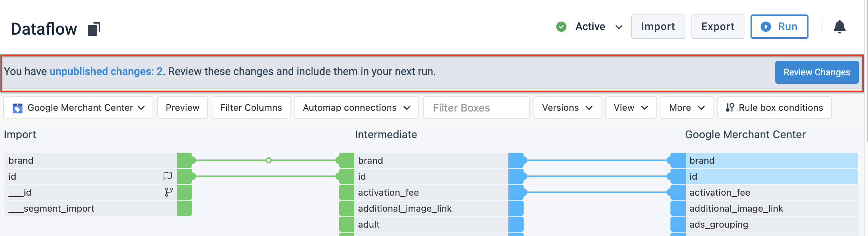The width and height of the screenshot is (868, 236).
Task: Expand the View dropdown
Action: pyautogui.click(x=631, y=108)
